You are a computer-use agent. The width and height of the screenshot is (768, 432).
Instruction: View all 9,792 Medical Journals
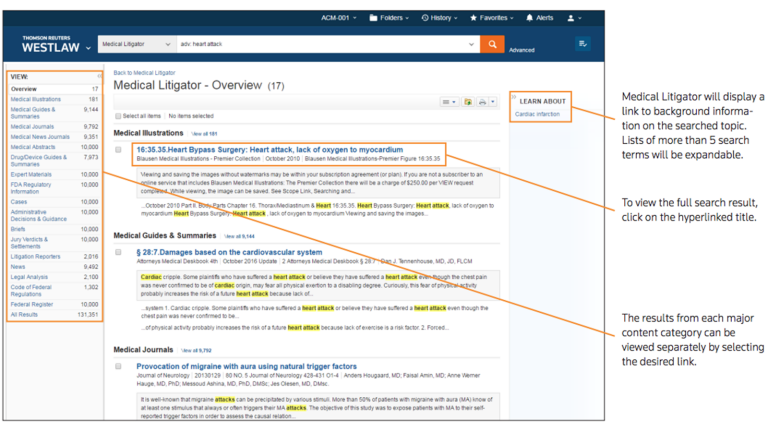click(196, 350)
